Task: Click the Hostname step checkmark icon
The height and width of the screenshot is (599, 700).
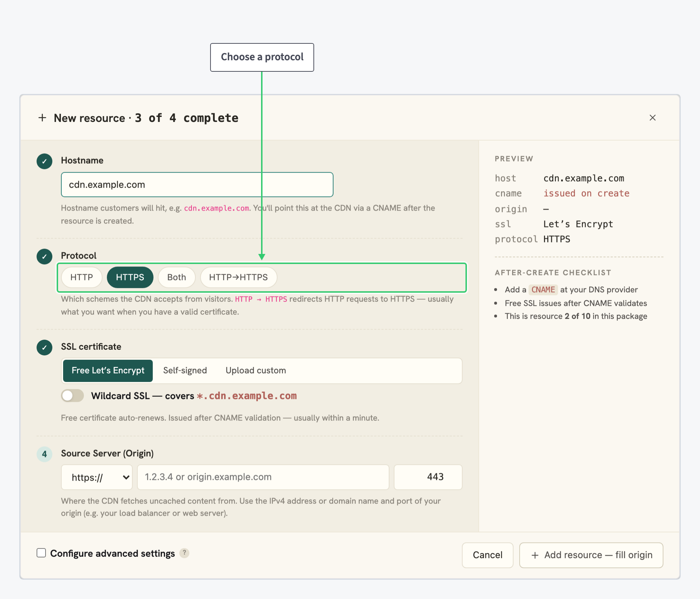Action: coord(44,161)
